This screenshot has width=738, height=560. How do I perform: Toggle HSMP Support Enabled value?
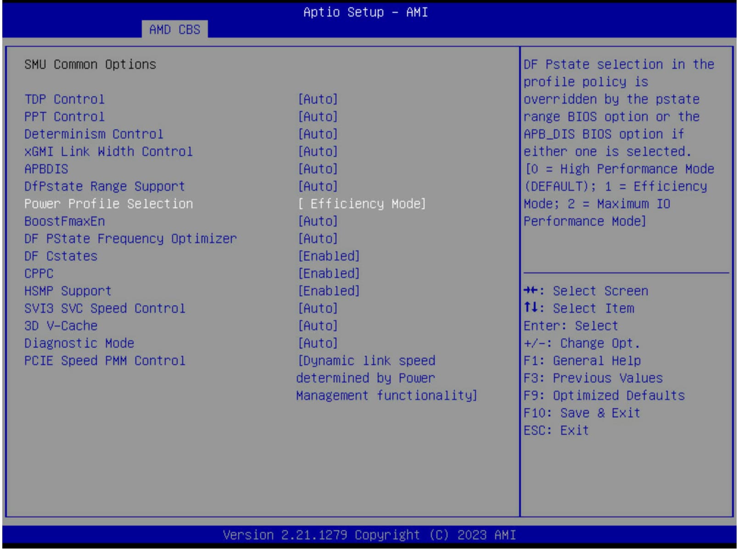click(x=329, y=291)
